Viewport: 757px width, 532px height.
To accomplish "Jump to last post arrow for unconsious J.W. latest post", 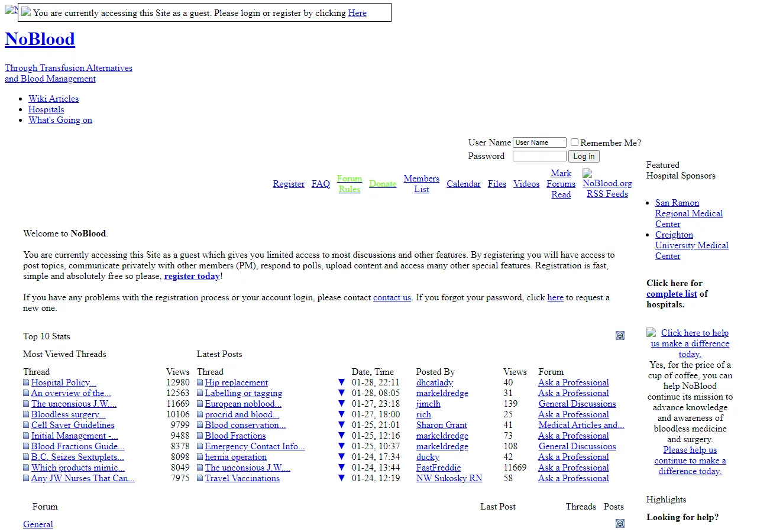I will click(x=341, y=468).
